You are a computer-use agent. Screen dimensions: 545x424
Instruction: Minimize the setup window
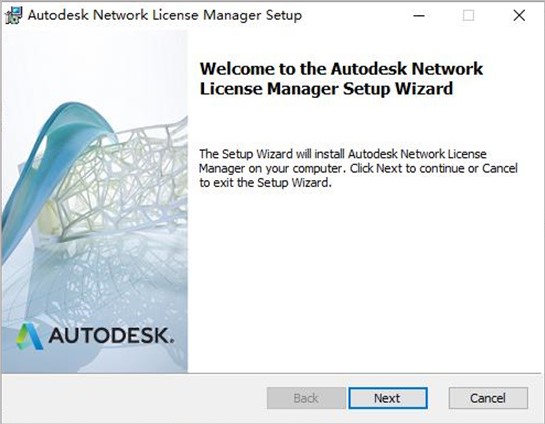[419, 15]
